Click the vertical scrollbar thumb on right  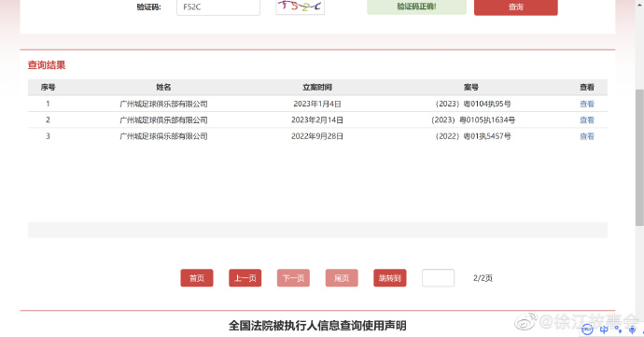[x=639, y=158]
